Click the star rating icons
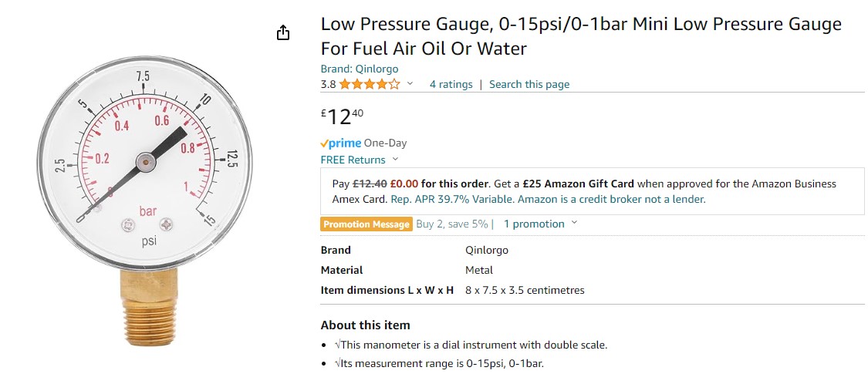 [x=369, y=84]
